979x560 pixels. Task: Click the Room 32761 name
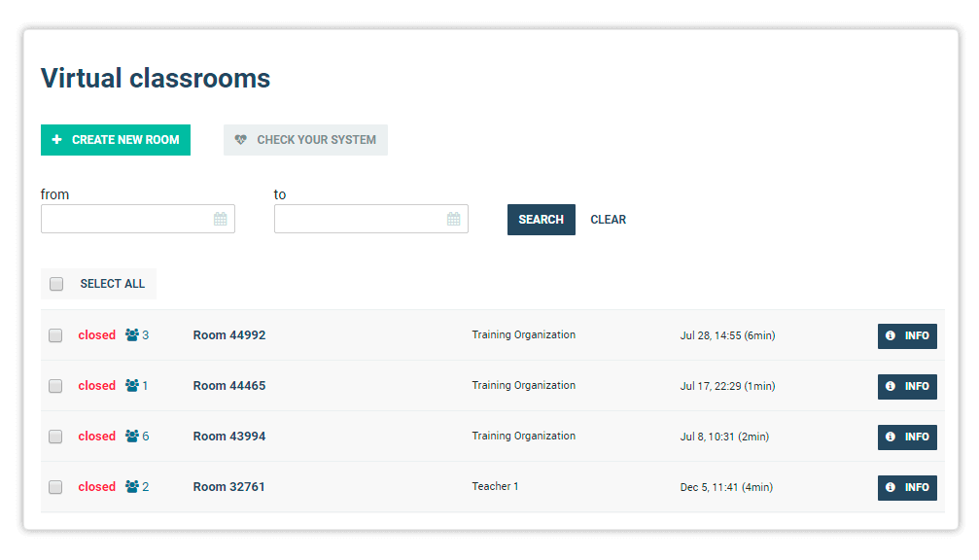228,487
